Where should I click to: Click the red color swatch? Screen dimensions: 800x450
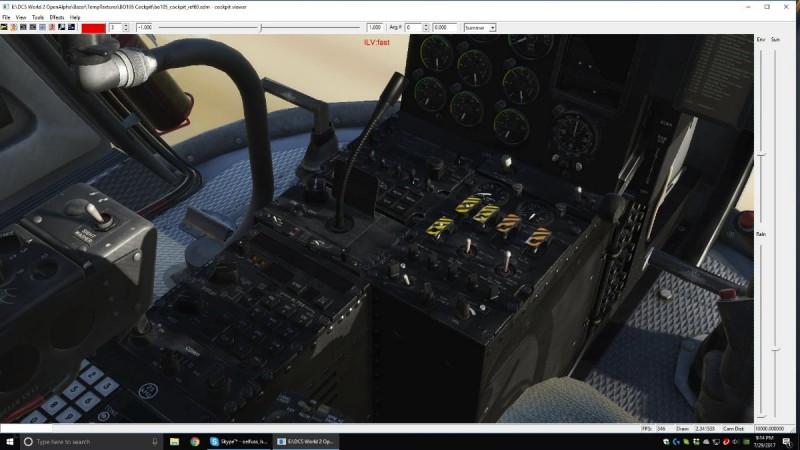(93, 28)
